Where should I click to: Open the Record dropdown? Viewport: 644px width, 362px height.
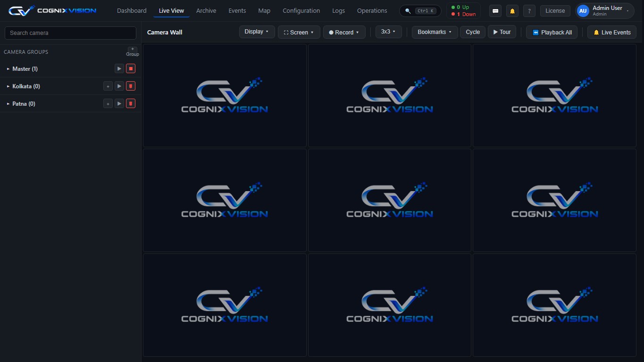click(344, 32)
